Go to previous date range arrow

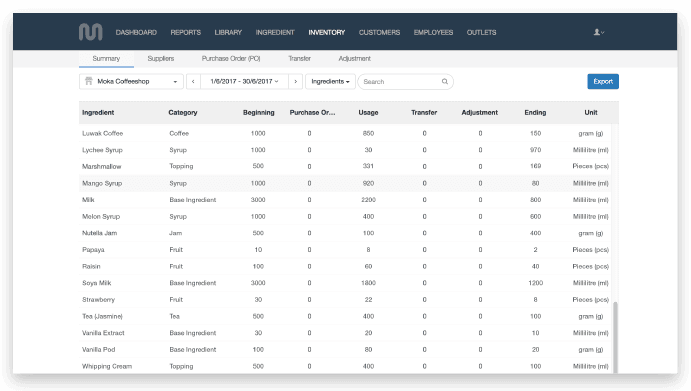pos(193,82)
